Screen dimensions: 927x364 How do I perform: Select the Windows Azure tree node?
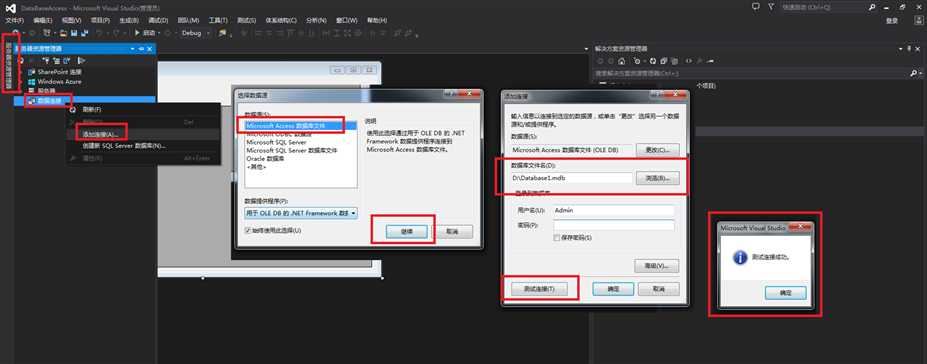(x=59, y=82)
